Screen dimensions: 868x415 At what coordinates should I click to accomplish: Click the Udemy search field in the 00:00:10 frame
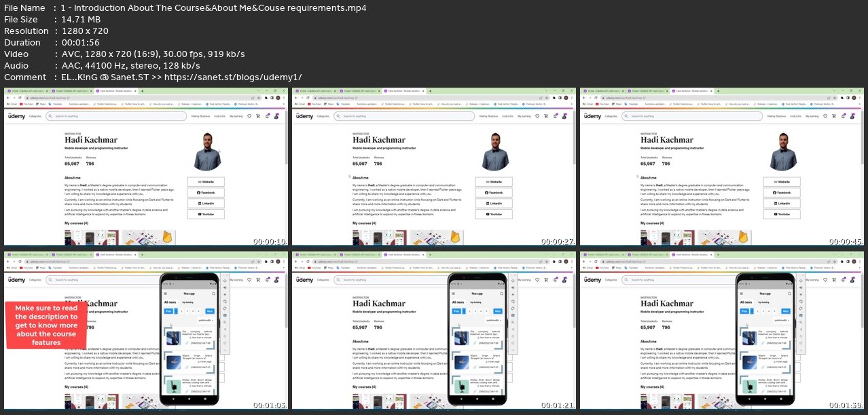(x=117, y=116)
